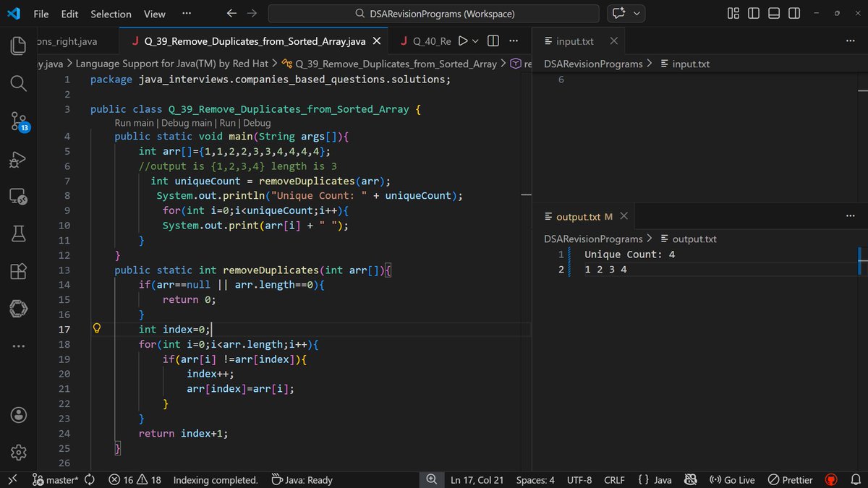Viewport: 868px width, 488px height.
Task: Open the Run and Debug view
Action: pos(19,159)
